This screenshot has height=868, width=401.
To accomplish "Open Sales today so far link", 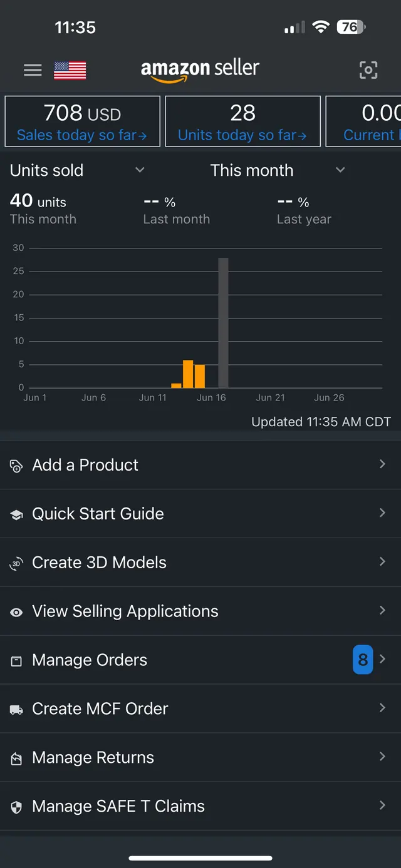I will tap(82, 135).
